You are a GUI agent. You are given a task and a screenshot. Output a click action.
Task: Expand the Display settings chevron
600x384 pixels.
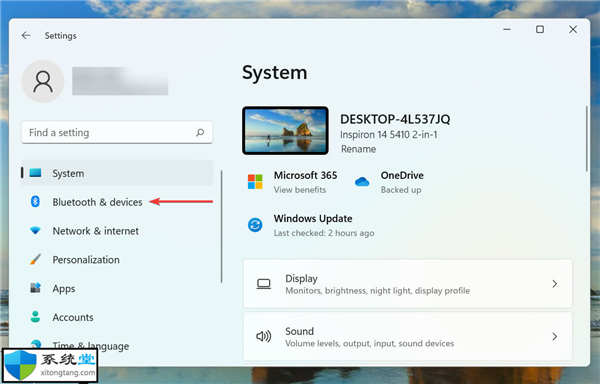(x=555, y=284)
